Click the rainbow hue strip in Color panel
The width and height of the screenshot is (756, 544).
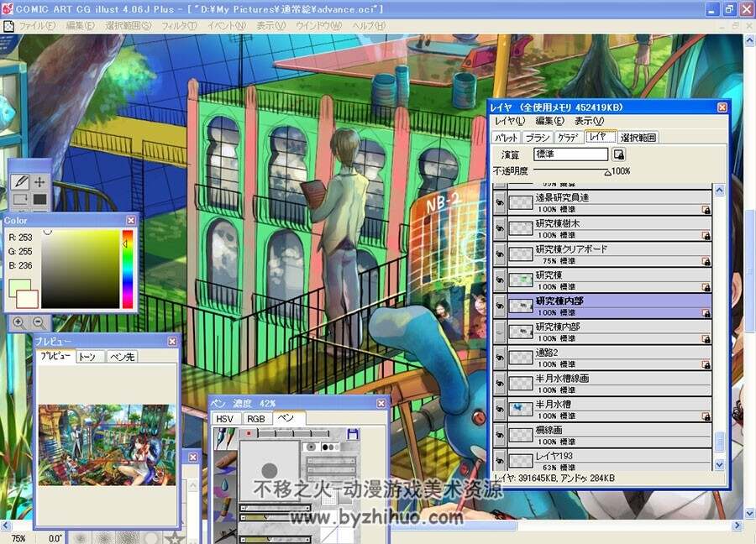128,269
